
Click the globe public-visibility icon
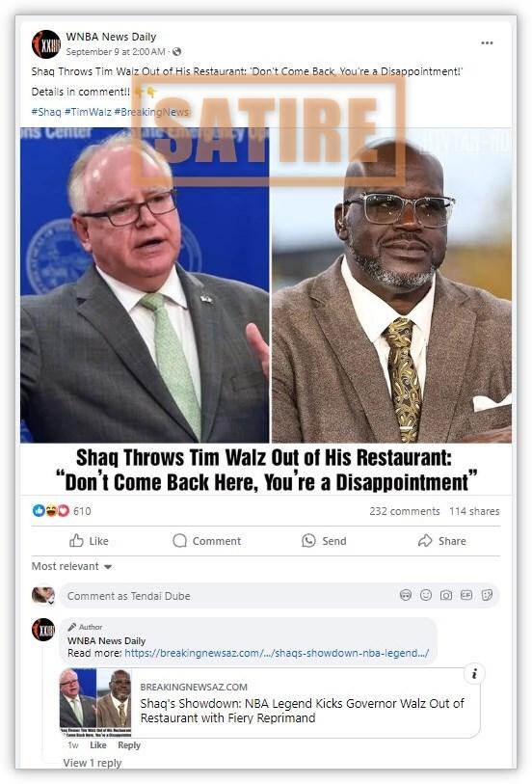176,51
